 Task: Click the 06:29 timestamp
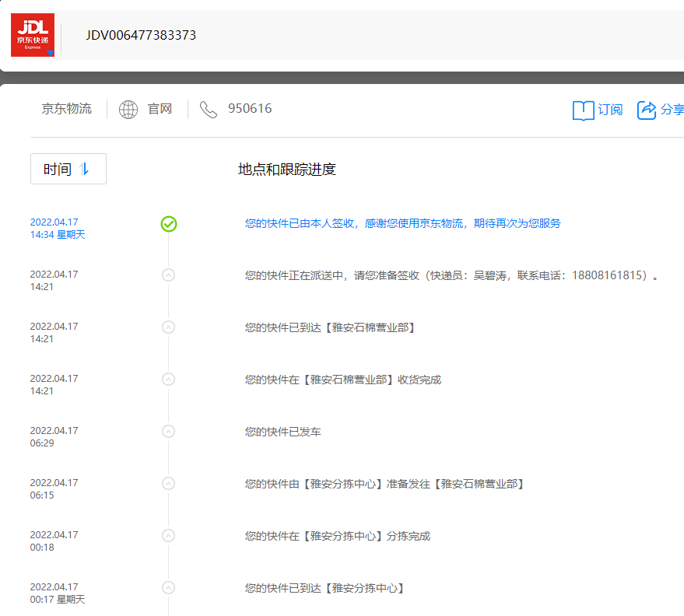point(42,443)
